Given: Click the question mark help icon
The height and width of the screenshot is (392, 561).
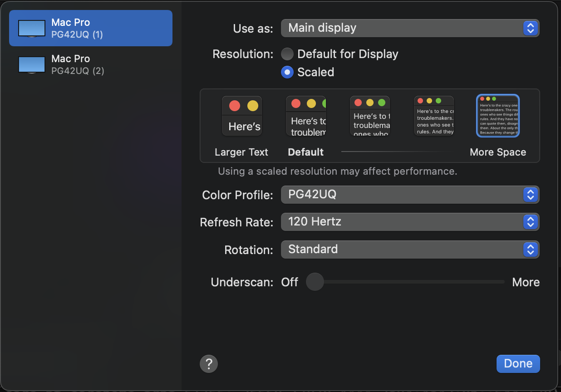Looking at the screenshot, I should 209,363.
